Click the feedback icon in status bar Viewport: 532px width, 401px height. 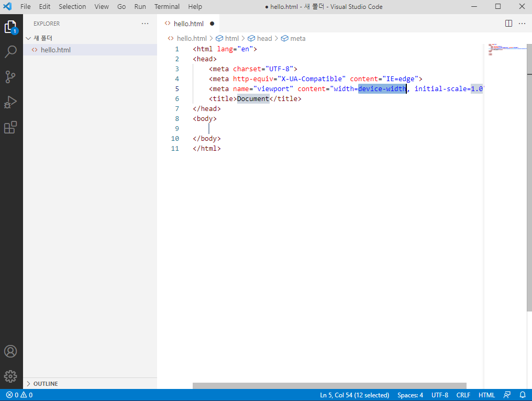pyautogui.click(x=507, y=395)
